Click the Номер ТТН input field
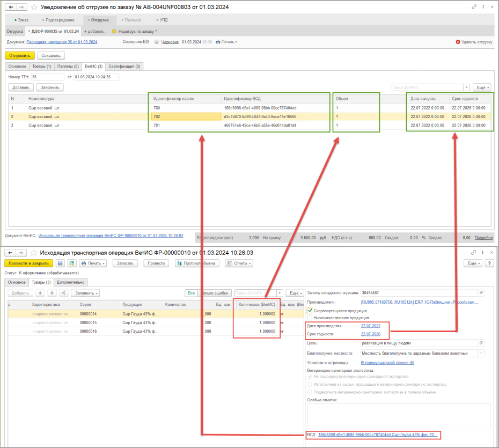This screenshot has height=448, width=499. (48, 77)
